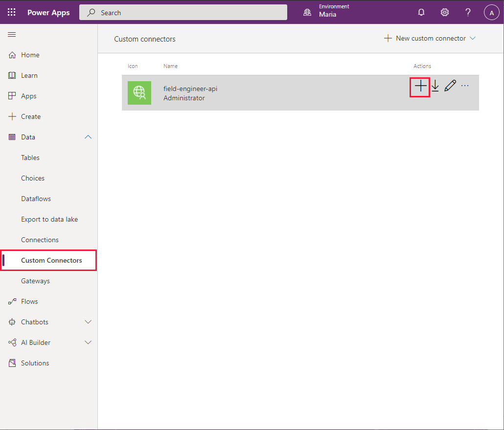
Task: Click the Chatbots robot icon
Action: [12, 322]
